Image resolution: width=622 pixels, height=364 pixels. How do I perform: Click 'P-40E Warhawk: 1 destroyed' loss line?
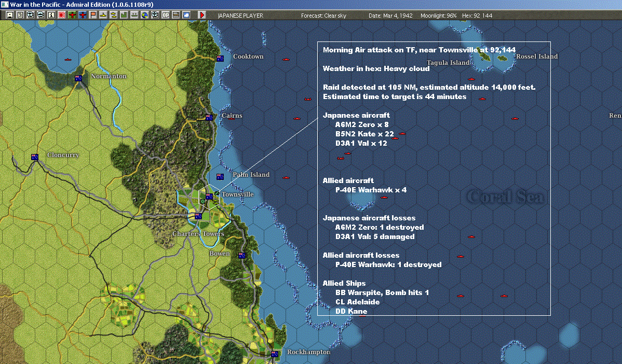[388, 264]
